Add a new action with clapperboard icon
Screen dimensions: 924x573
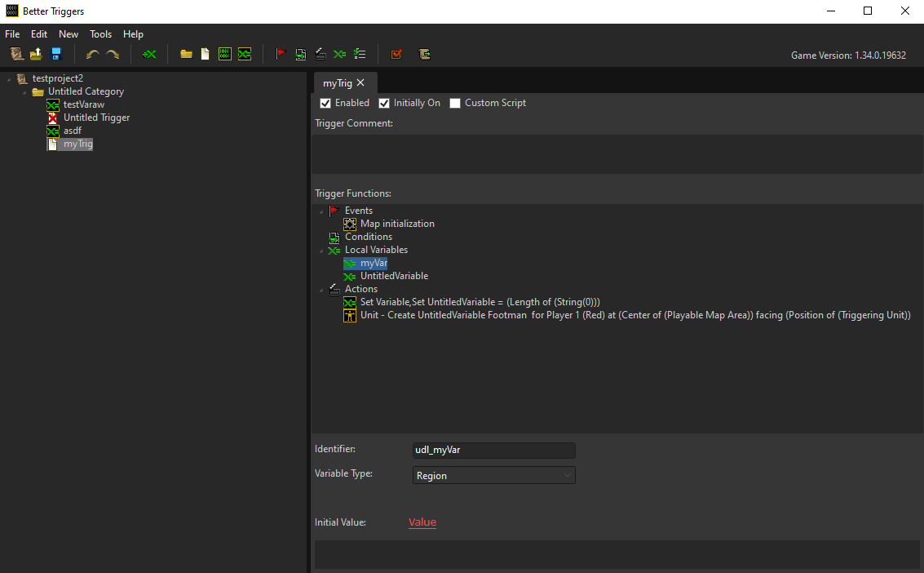tap(320, 54)
